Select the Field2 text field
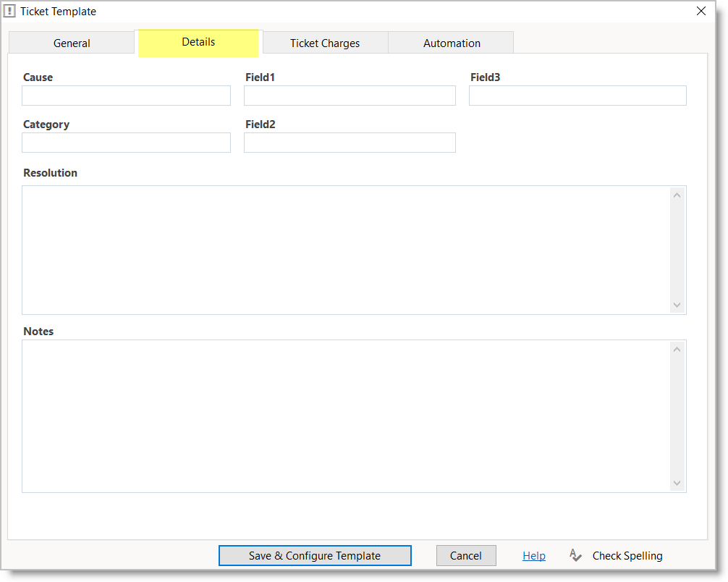This screenshot has width=728, height=582. coord(350,143)
